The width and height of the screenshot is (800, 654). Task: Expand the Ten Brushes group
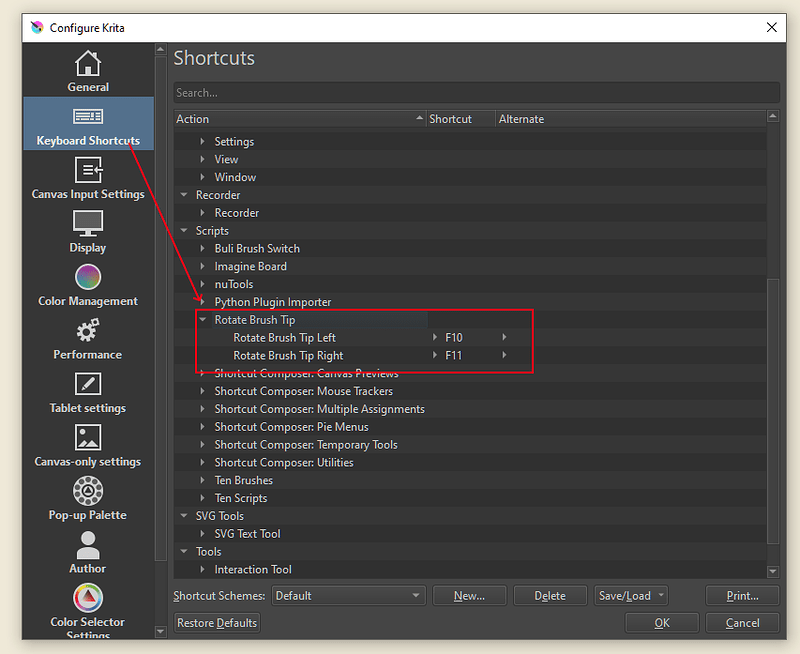203,481
